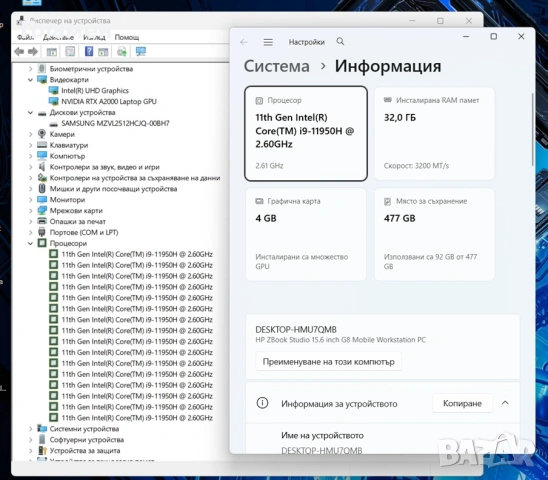Select Мишки и други посочващи устройства
The image size is (548, 480).
click(113, 189)
